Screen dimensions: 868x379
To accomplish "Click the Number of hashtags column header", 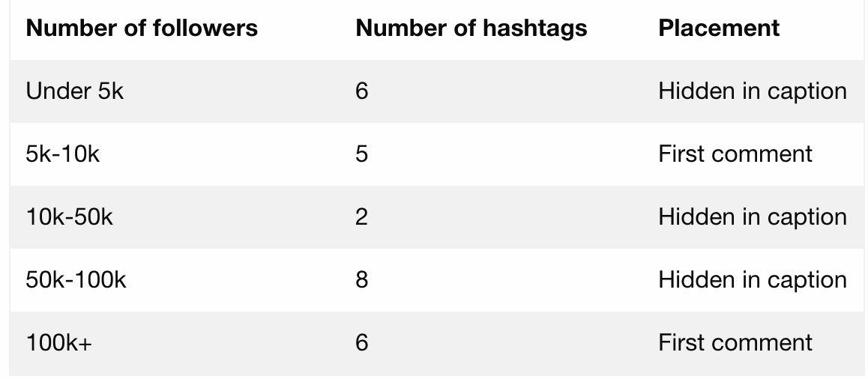I will point(471,28).
